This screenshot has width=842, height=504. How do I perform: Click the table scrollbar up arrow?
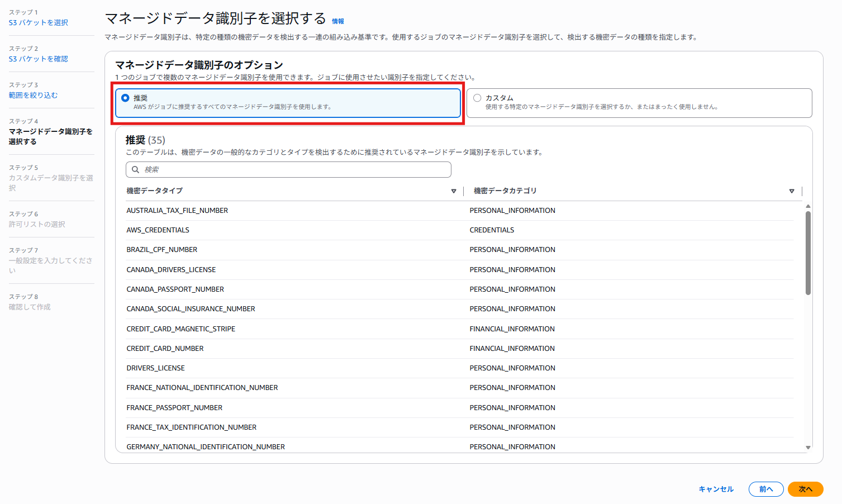[808, 206]
